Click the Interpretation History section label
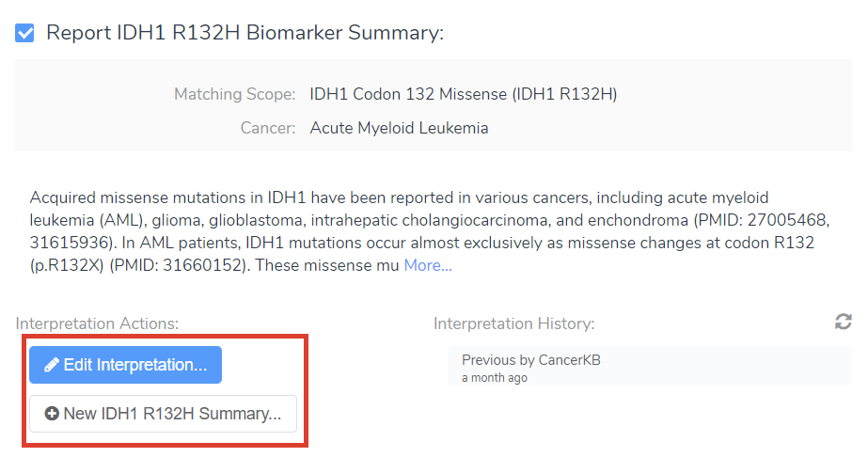This screenshot has width=868, height=473. (513, 323)
